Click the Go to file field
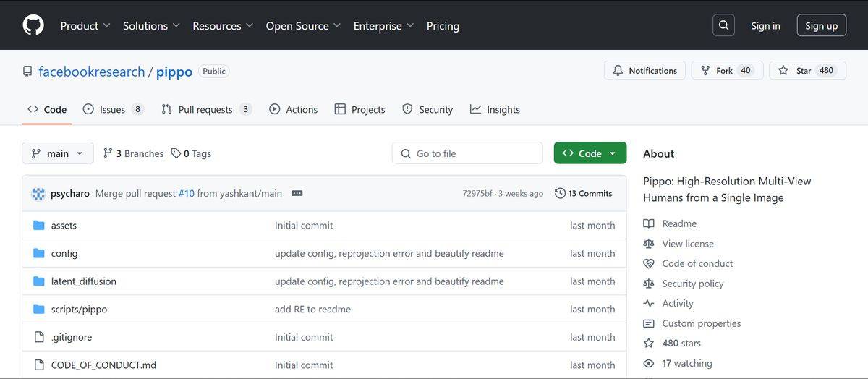 pyautogui.click(x=467, y=153)
